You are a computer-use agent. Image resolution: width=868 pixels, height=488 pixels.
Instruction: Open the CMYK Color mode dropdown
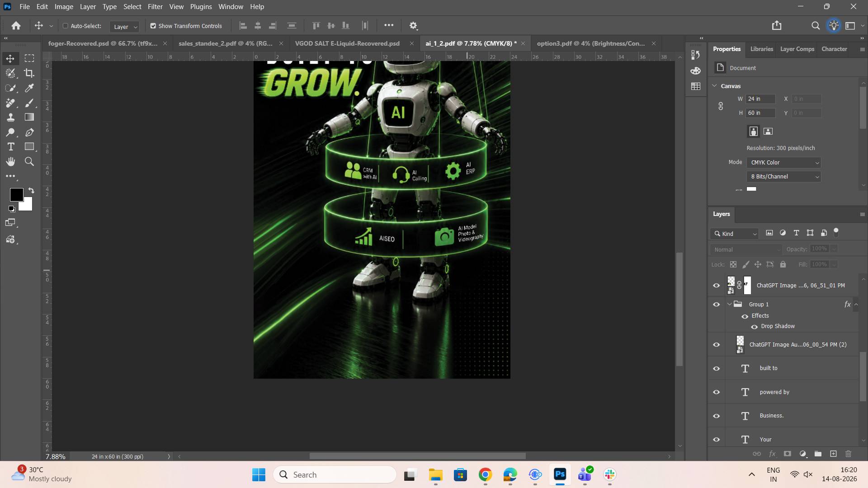click(x=784, y=163)
